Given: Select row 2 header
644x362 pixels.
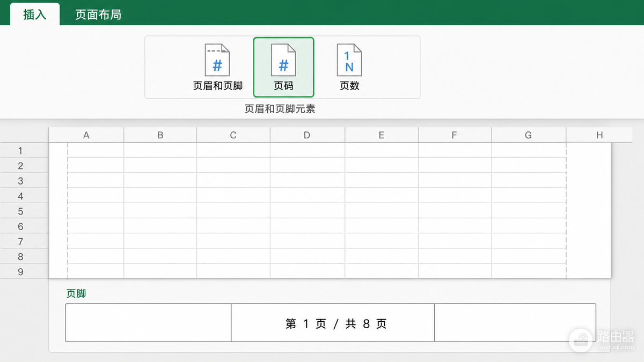Looking at the screenshot, I should (x=24, y=166).
